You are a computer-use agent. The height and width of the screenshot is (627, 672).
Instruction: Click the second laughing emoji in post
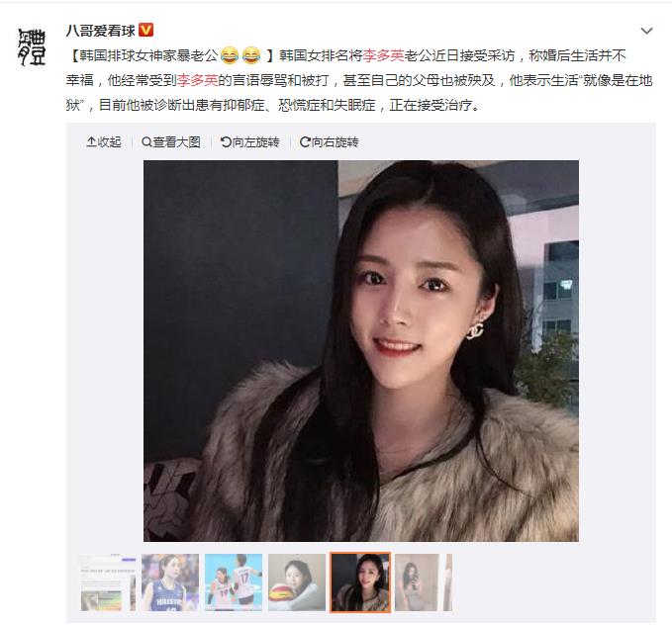tap(251, 55)
